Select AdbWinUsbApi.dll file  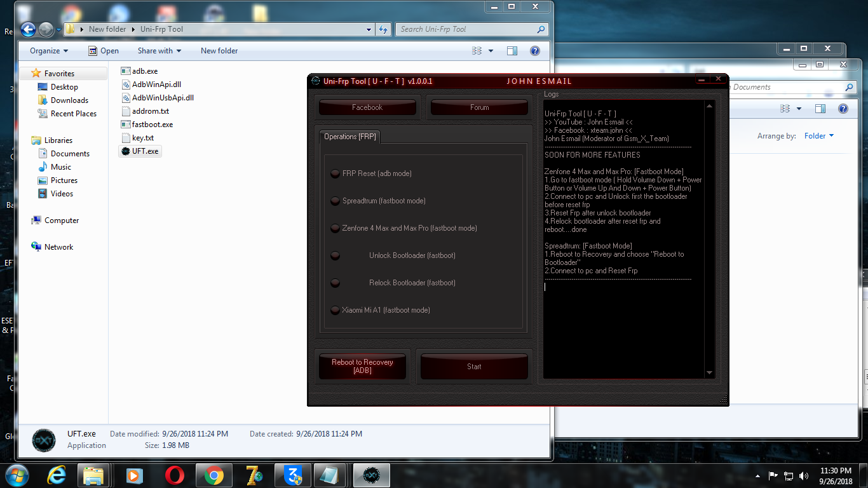tap(158, 98)
